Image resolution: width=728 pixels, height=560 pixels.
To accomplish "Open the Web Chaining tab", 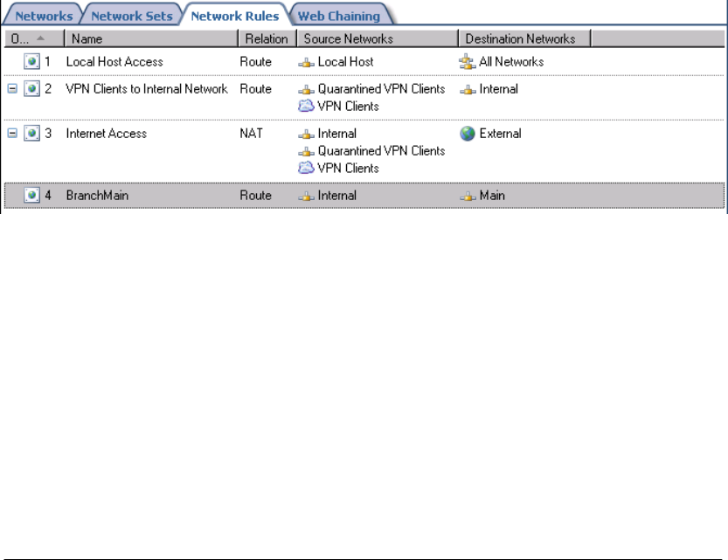I will coord(339,16).
